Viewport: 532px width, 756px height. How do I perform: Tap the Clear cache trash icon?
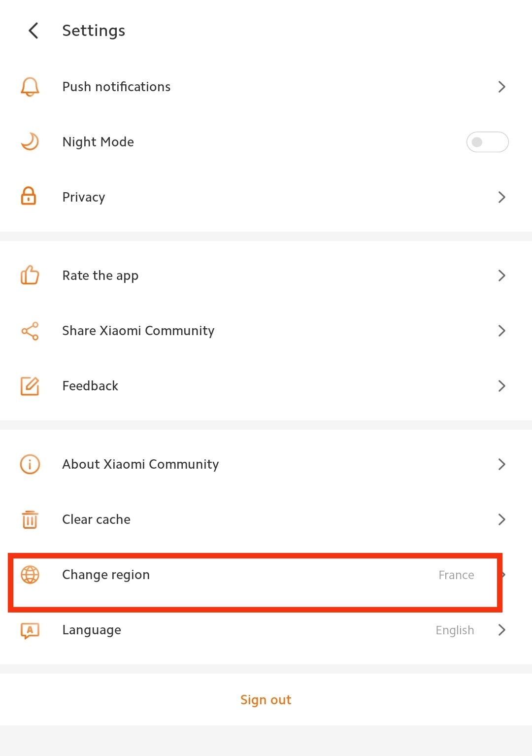coord(30,519)
